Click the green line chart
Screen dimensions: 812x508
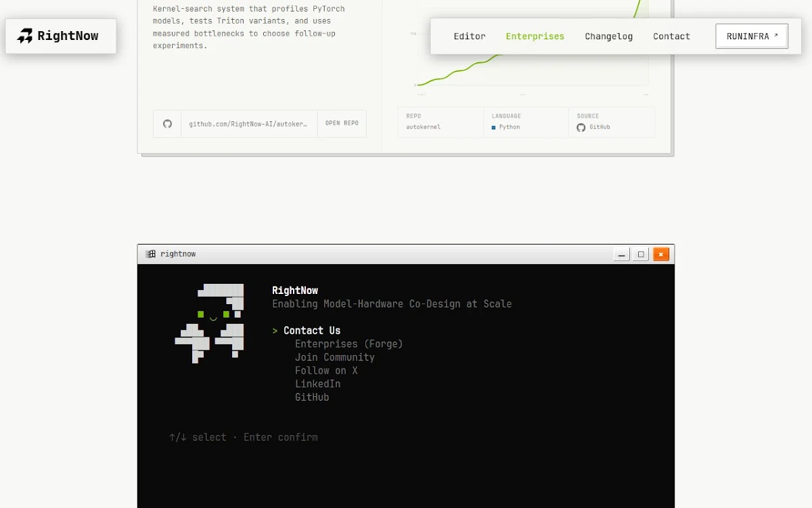(533, 44)
